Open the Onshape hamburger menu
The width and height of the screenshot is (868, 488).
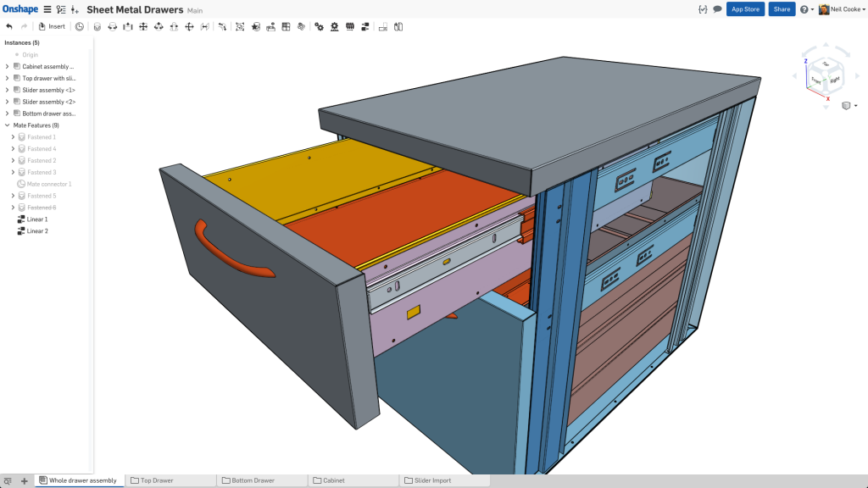click(x=47, y=9)
